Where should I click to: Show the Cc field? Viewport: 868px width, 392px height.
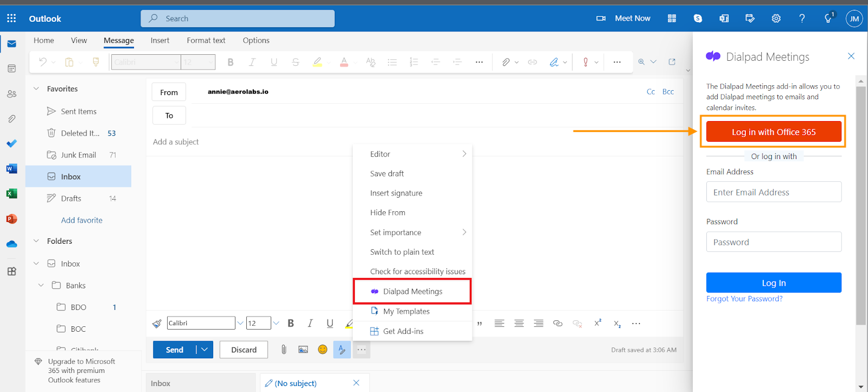pyautogui.click(x=651, y=92)
